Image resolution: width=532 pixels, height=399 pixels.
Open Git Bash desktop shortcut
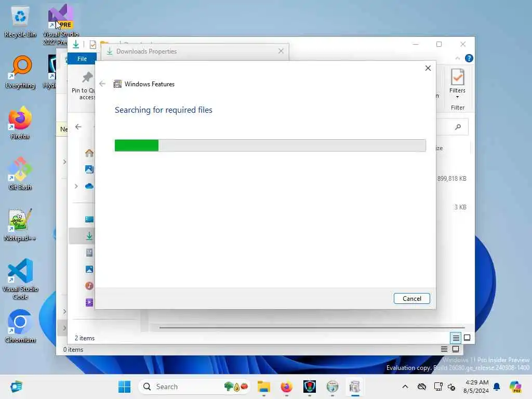click(20, 174)
